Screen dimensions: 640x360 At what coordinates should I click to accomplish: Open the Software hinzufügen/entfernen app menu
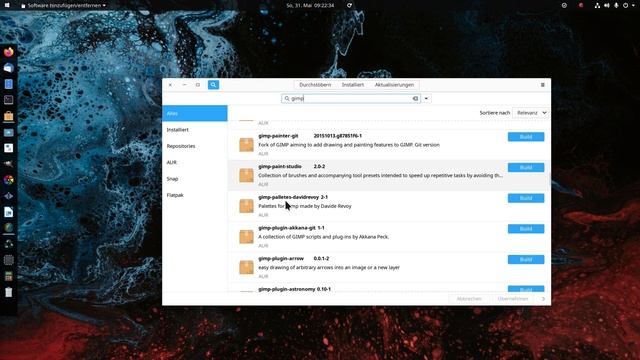(x=63, y=5)
